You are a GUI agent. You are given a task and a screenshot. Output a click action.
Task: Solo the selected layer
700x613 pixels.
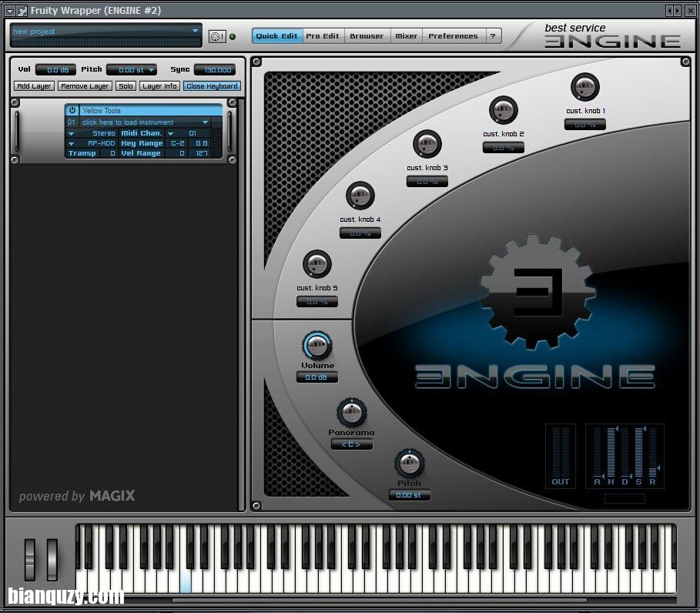[126, 86]
